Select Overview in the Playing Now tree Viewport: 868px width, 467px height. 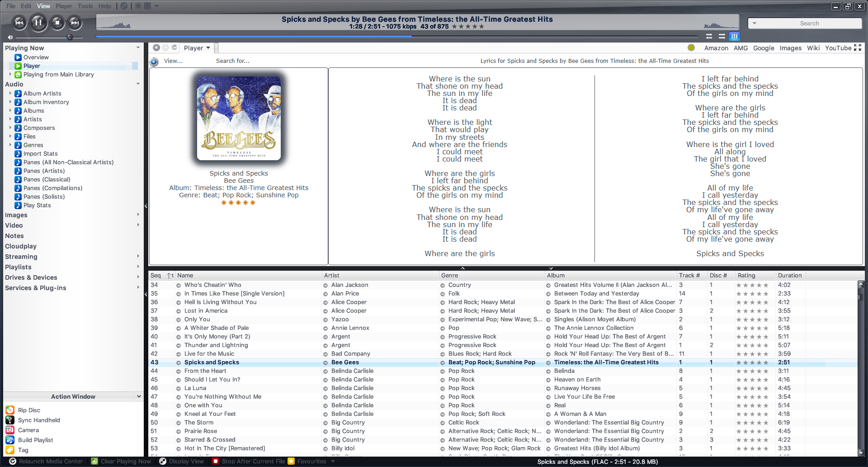(36, 57)
